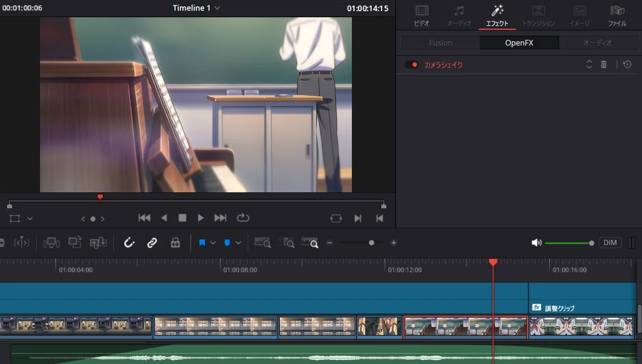
Task: Click the match frame icon
Action: point(336,218)
